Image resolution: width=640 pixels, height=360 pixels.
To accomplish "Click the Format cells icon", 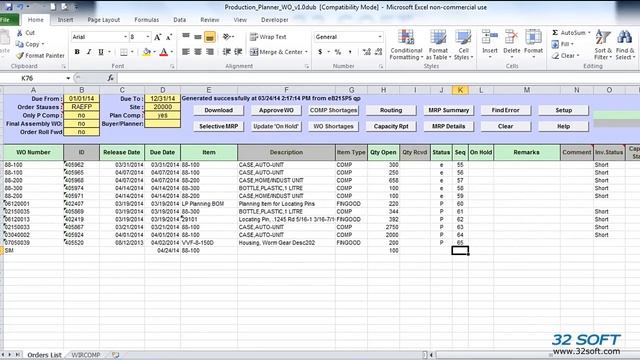I will pyautogui.click(x=533, y=37).
